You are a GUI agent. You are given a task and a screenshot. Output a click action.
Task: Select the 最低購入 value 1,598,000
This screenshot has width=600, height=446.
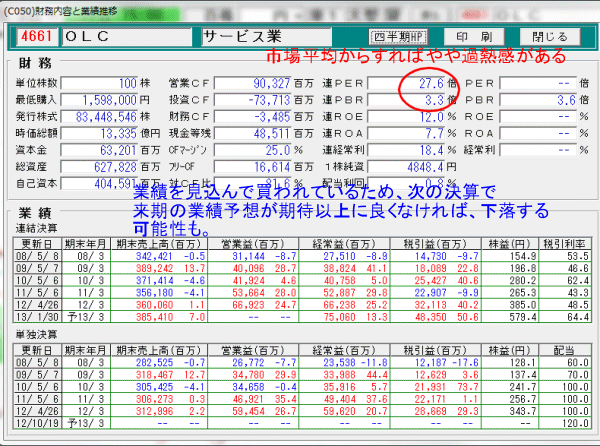point(99,100)
